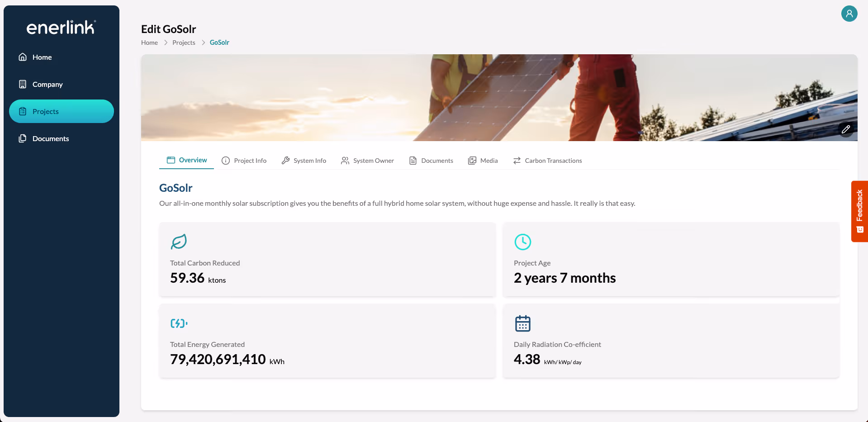Click the Company building icon in sidebar
The image size is (868, 422).
click(23, 84)
